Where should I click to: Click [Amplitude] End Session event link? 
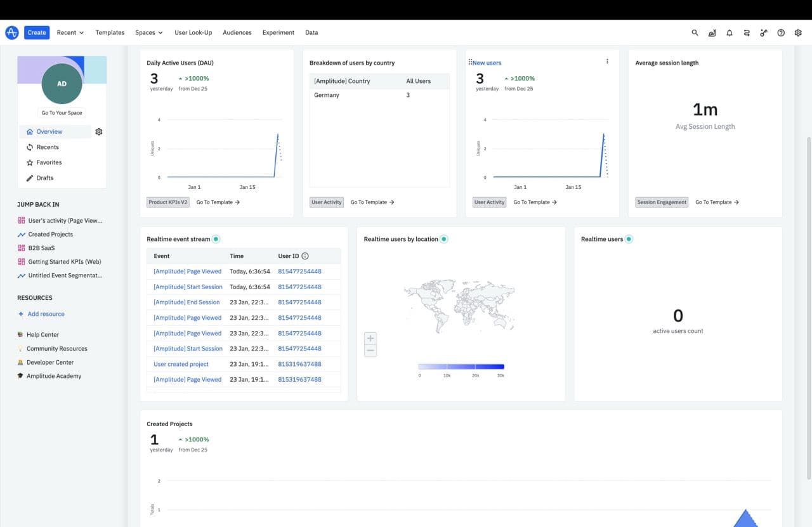pyautogui.click(x=187, y=303)
